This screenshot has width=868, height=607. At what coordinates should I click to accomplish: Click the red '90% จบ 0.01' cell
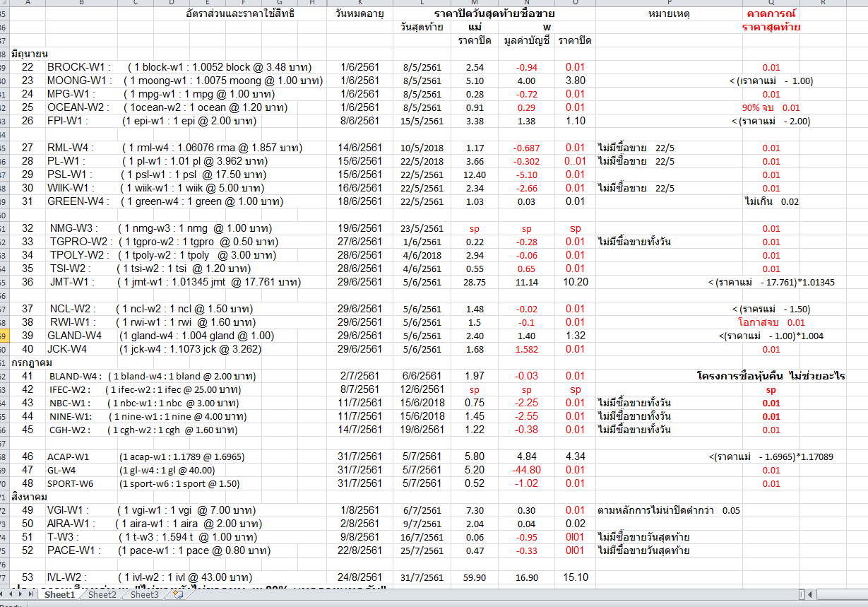[x=771, y=107]
